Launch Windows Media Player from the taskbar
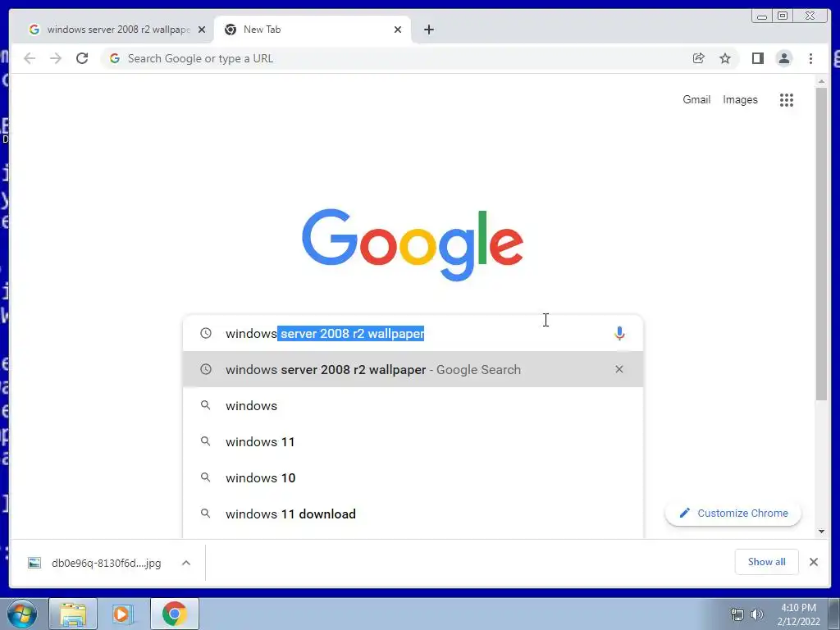 [x=123, y=614]
